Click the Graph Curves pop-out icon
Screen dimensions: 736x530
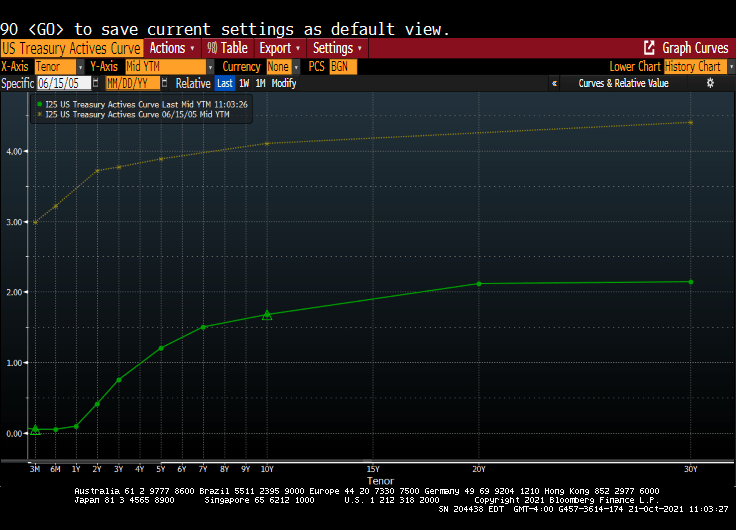pyautogui.click(x=649, y=48)
